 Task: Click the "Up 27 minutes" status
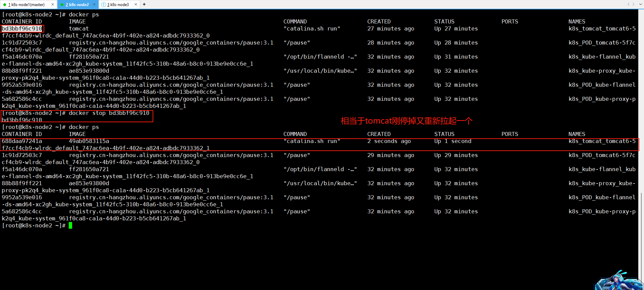coord(456,28)
